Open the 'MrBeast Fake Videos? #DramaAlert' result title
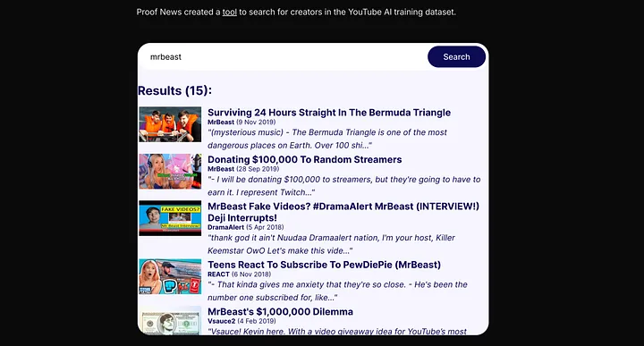This screenshot has height=346, width=644. pos(343,212)
